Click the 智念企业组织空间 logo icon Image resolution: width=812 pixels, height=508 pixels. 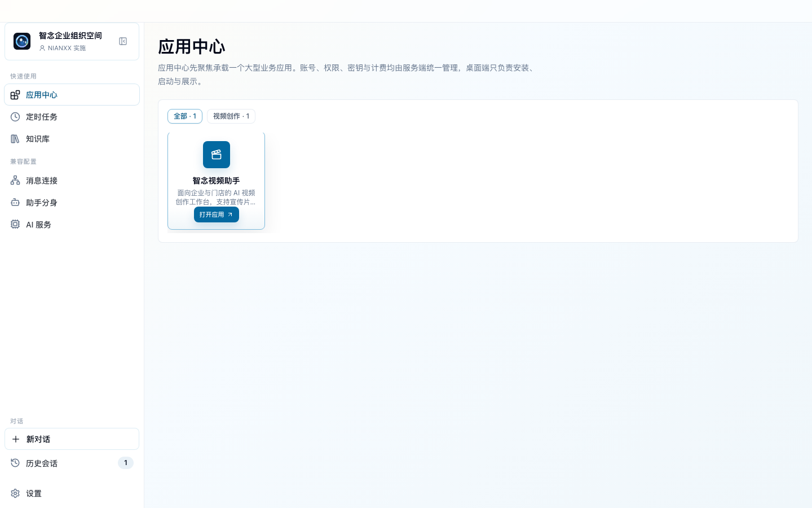(x=22, y=41)
